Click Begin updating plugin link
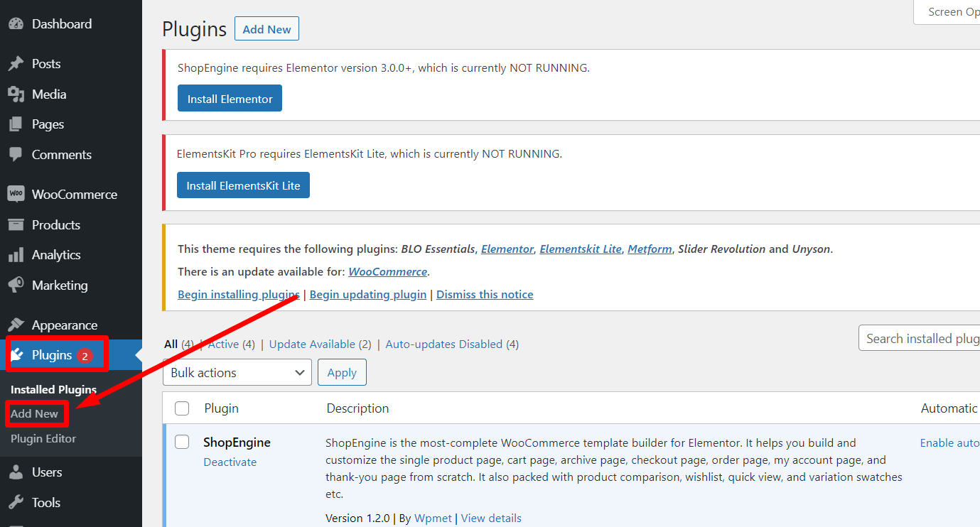The width and height of the screenshot is (980, 527). tap(368, 294)
